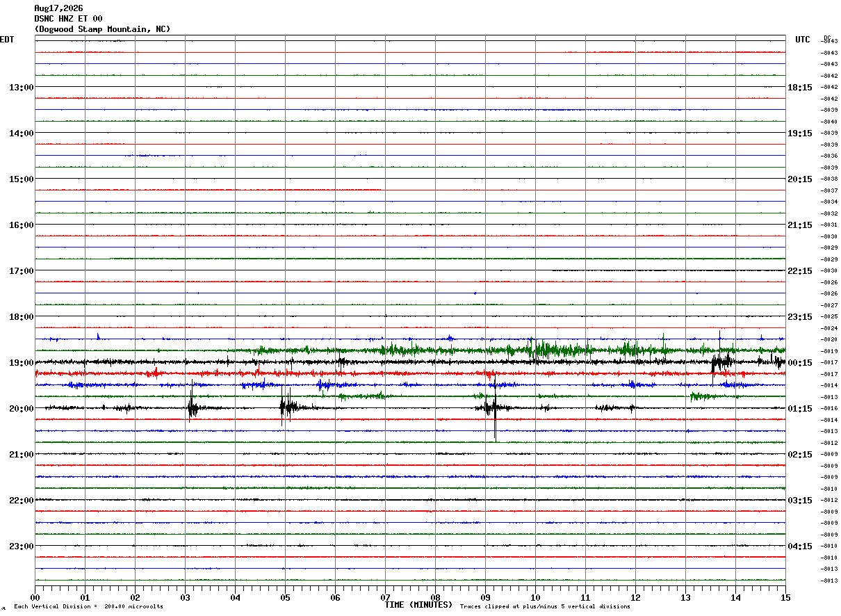Click the TIME (MINUTES) axis title
841x616 pixels.
tap(418, 605)
